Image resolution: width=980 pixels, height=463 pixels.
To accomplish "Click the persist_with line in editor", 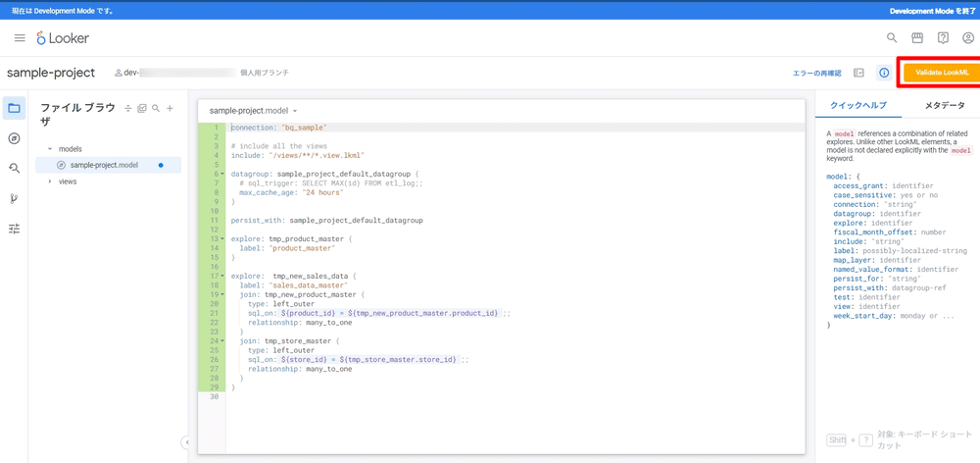I will (x=327, y=221).
